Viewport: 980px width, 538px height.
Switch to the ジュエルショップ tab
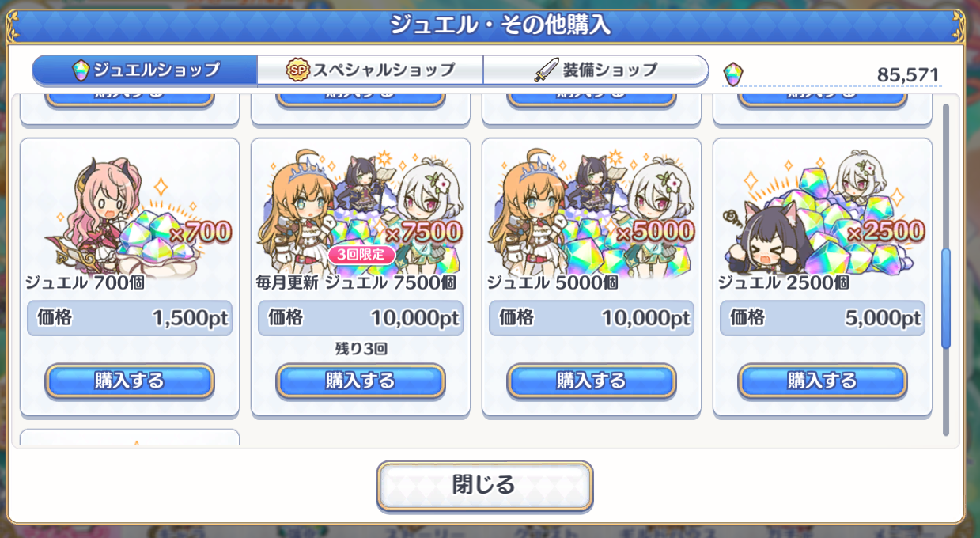pos(145,70)
